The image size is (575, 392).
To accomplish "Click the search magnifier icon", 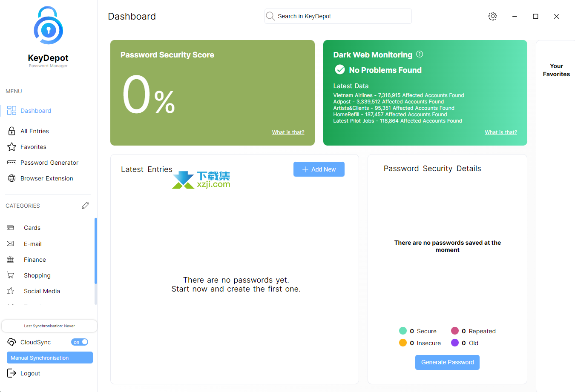I will pyautogui.click(x=270, y=16).
